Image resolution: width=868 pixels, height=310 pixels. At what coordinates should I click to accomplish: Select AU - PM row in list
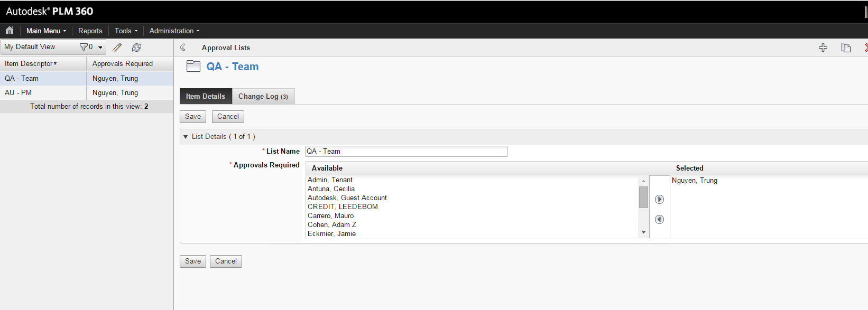pyautogui.click(x=87, y=92)
